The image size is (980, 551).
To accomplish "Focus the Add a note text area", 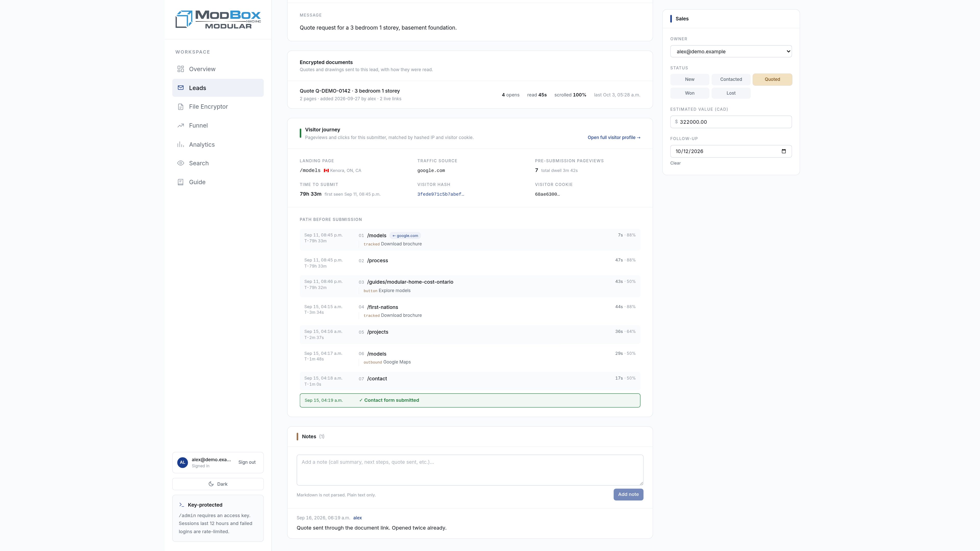I will [470, 470].
